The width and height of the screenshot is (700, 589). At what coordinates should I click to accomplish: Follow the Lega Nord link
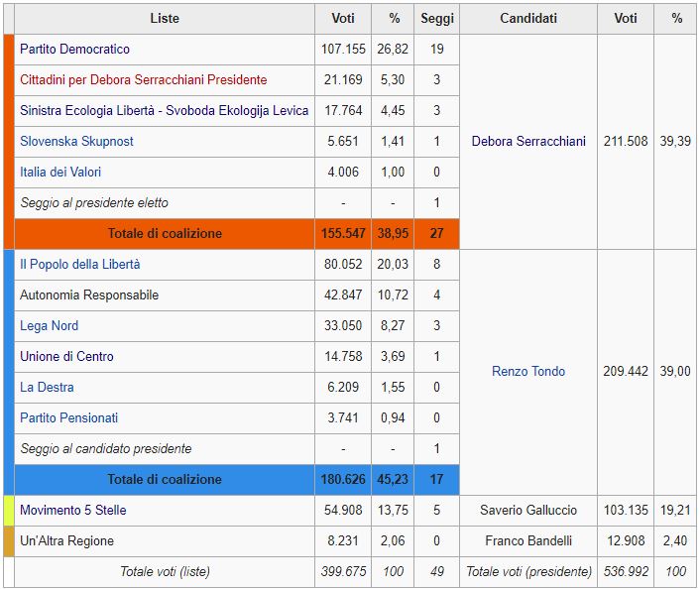50,325
